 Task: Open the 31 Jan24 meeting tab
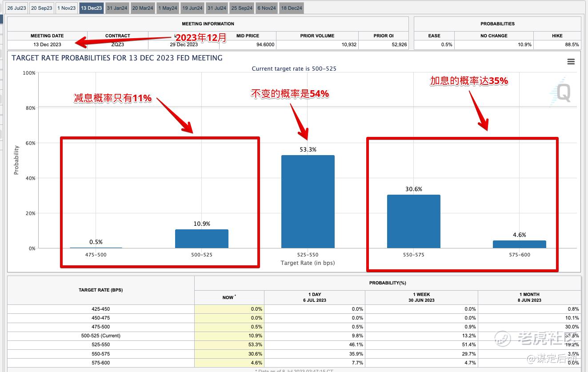click(x=117, y=8)
